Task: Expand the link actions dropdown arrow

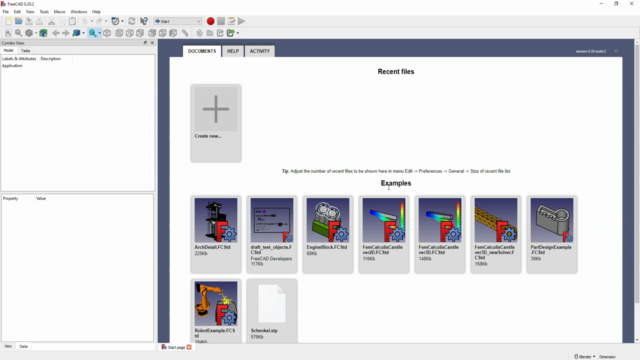Action: [x=238, y=33]
